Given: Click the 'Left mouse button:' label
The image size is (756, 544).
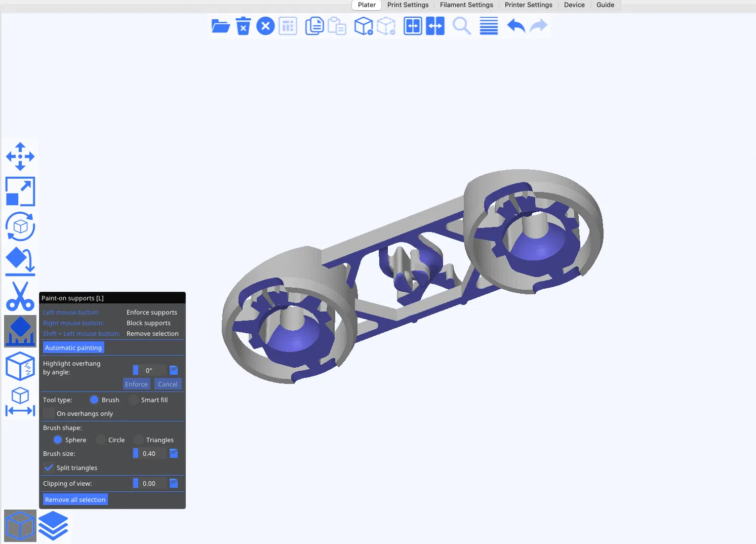Looking at the screenshot, I should (x=71, y=312).
